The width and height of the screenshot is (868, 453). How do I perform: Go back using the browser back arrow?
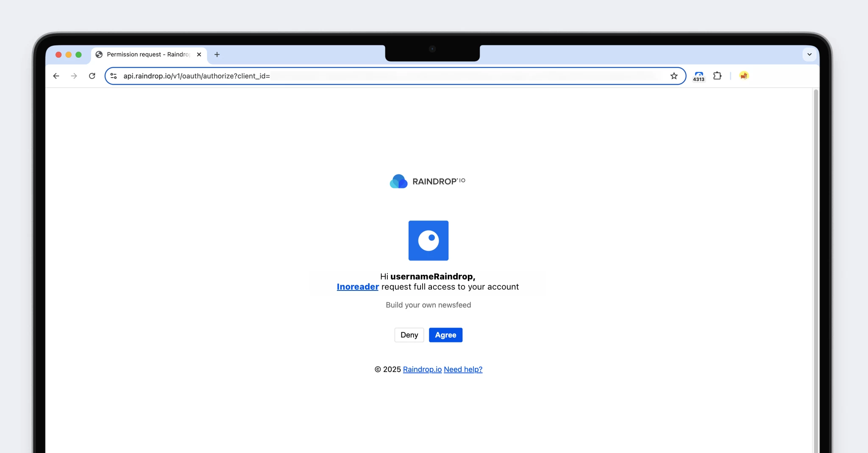(56, 76)
